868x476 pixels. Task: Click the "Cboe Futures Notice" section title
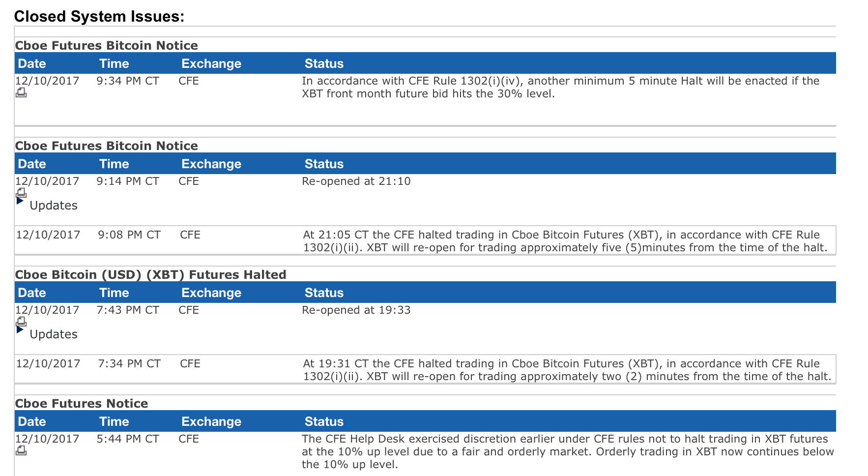pyautogui.click(x=81, y=403)
